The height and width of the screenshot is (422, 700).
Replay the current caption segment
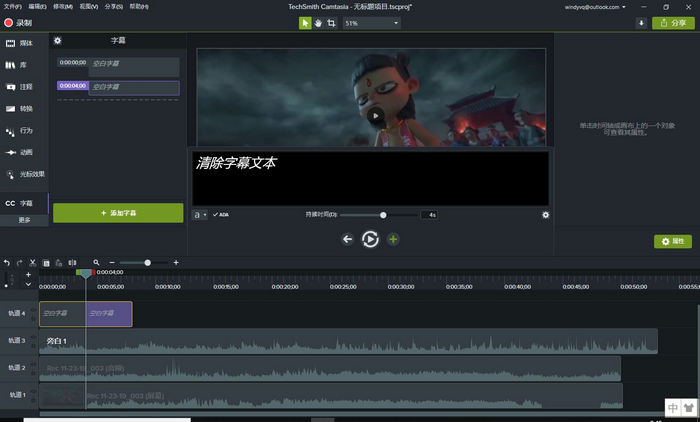(x=370, y=239)
